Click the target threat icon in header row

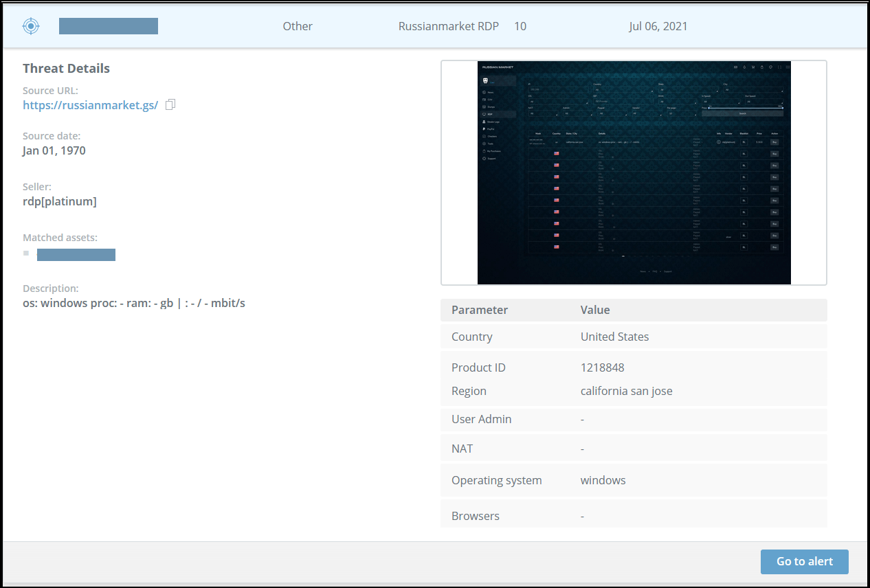(x=31, y=26)
